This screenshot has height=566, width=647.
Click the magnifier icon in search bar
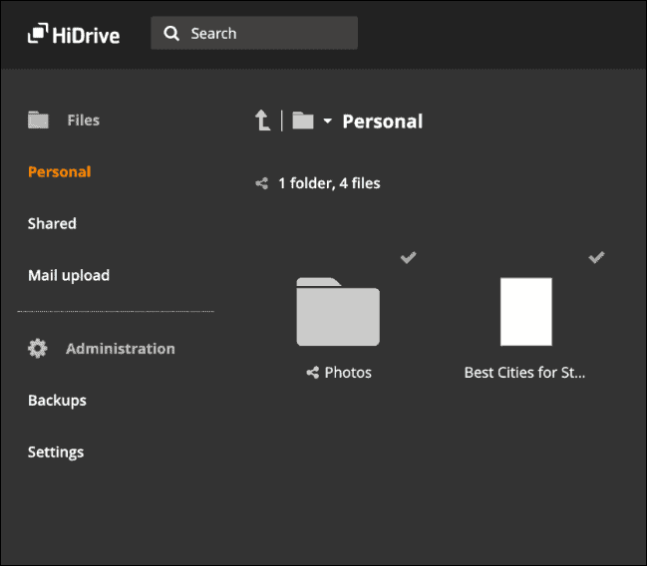pos(171,33)
